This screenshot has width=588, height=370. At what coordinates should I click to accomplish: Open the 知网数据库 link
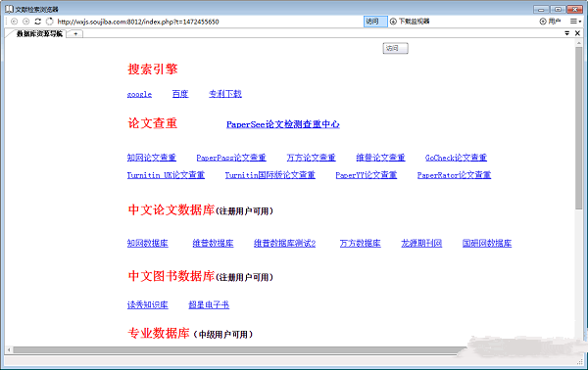pos(147,243)
